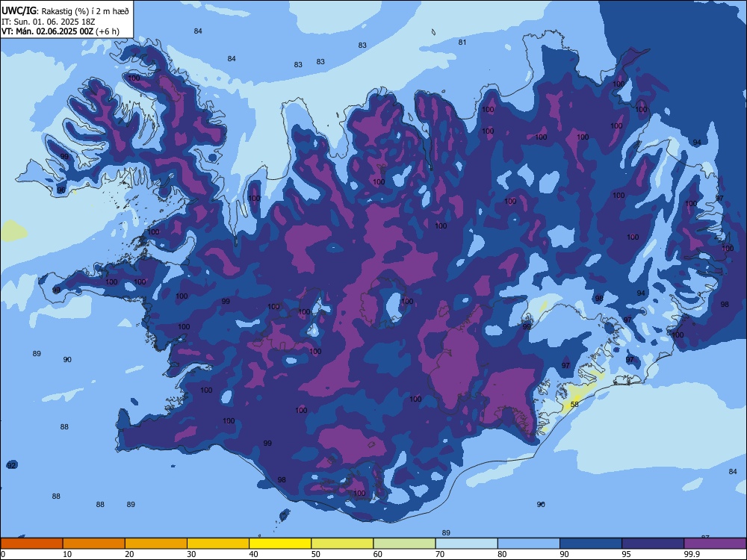Click the legend label '10' under the color bar
This screenshot has width=747, height=560.
pyautogui.click(x=67, y=554)
